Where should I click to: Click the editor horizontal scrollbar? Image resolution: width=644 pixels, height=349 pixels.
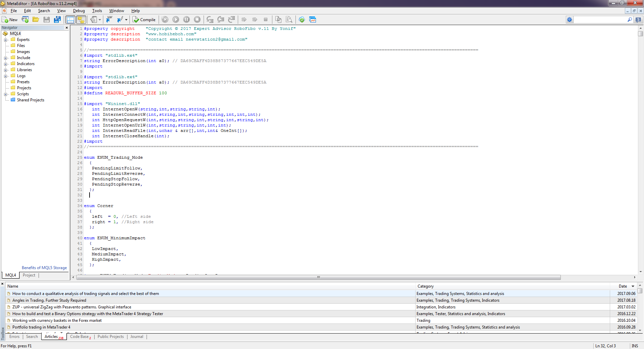319,277
